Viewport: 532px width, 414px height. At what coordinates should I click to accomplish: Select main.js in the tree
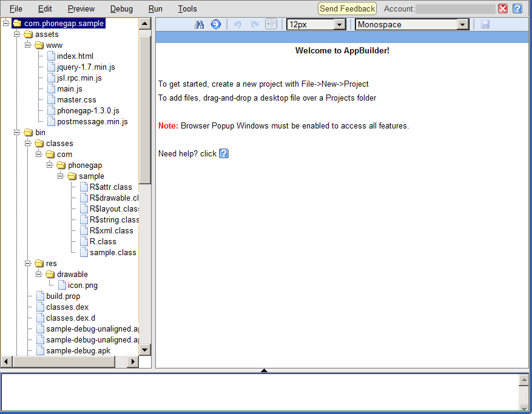[70, 89]
